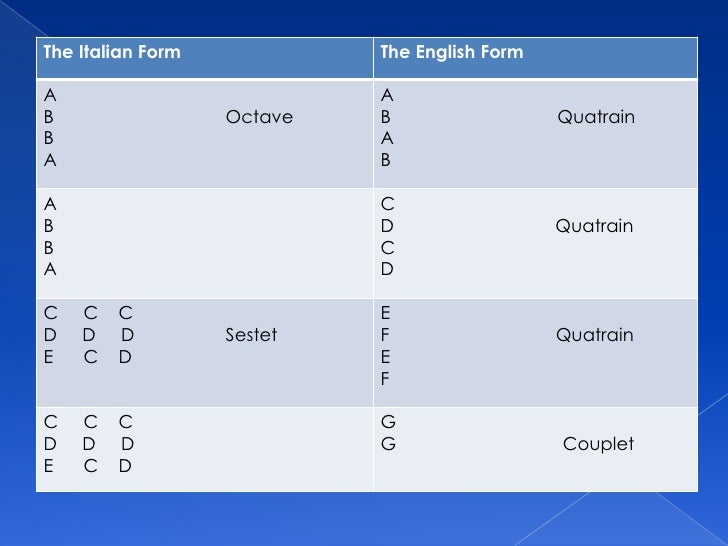Click the last F in EFEF quatrain
The image size is (728, 546).
(385, 378)
